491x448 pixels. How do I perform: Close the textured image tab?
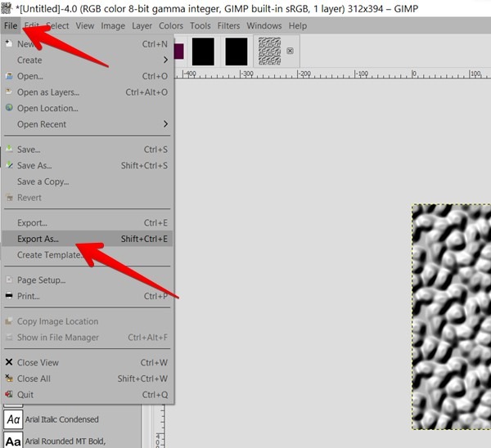tap(290, 51)
